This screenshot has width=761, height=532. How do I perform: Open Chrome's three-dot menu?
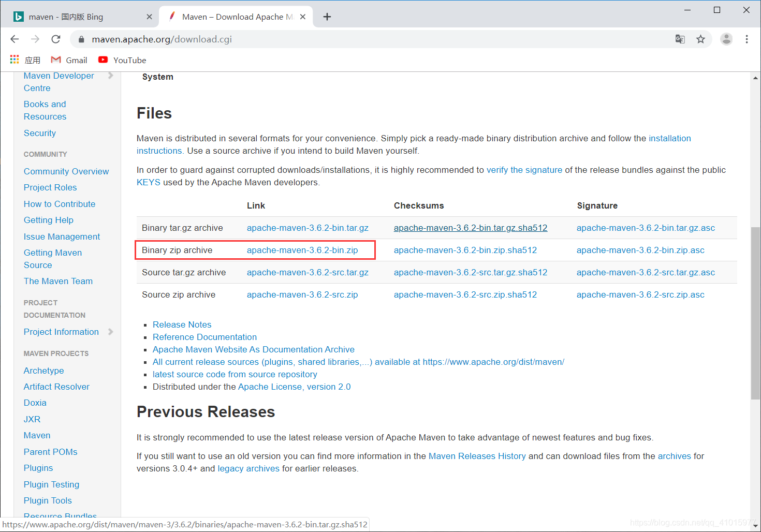click(747, 39)
